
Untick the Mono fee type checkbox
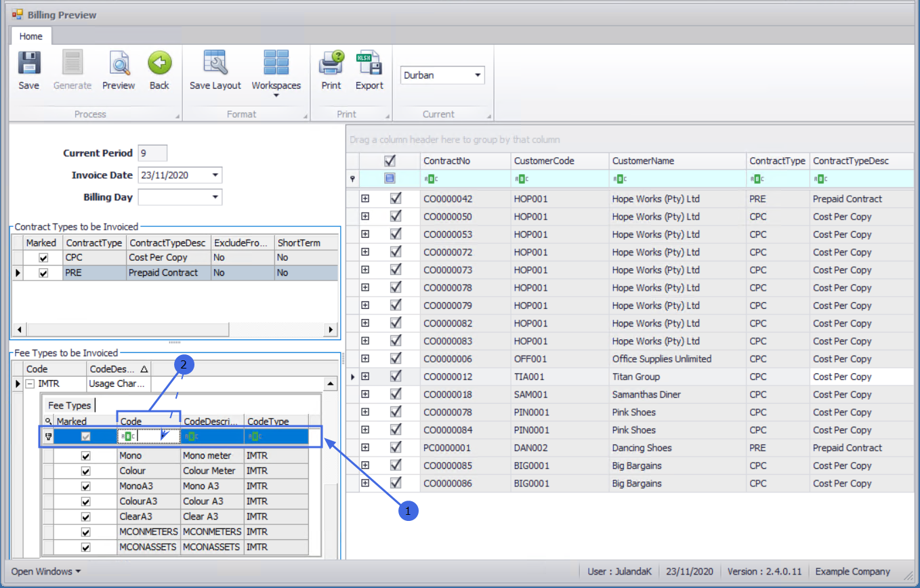coord(85,456)
